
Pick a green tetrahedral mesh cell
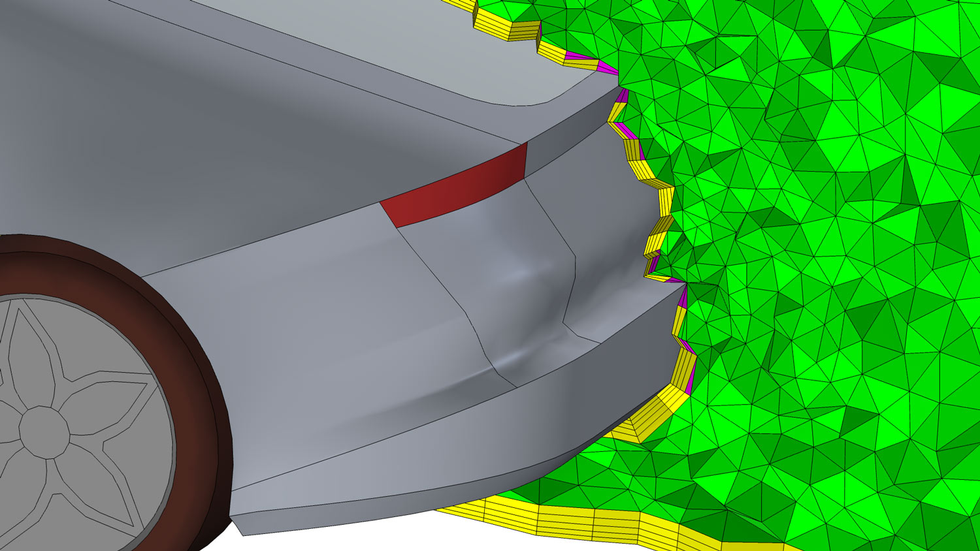pyautogui.click(x=817, y=261)
